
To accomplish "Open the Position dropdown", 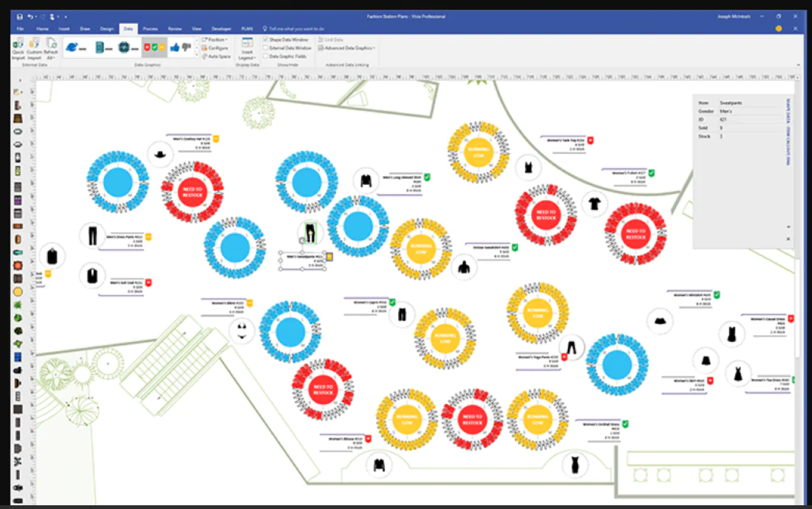I will 215,39.
